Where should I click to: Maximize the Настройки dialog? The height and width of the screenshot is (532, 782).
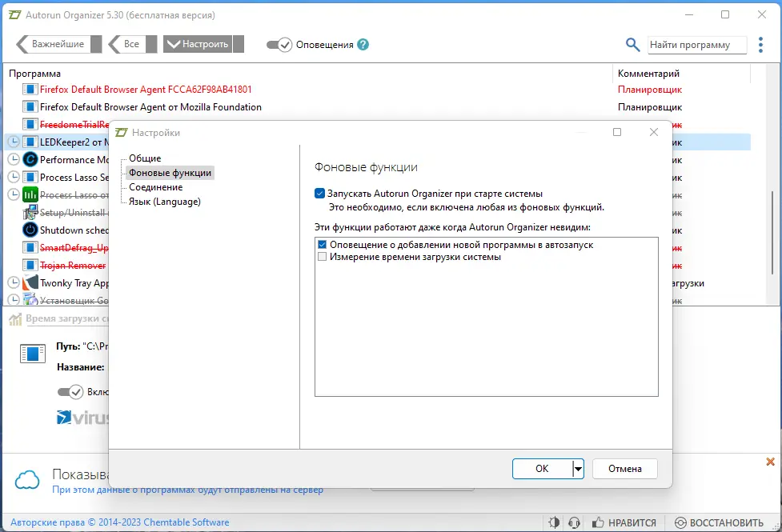pyautogui.click(x=617, y=132)
